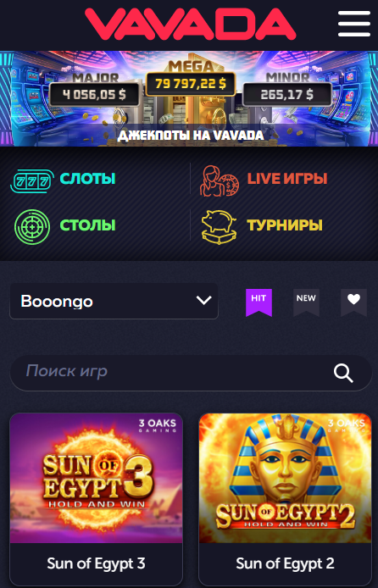Toggle the NEW filter flag
This screenshot has height=588, width=378.
click(306, 302)
